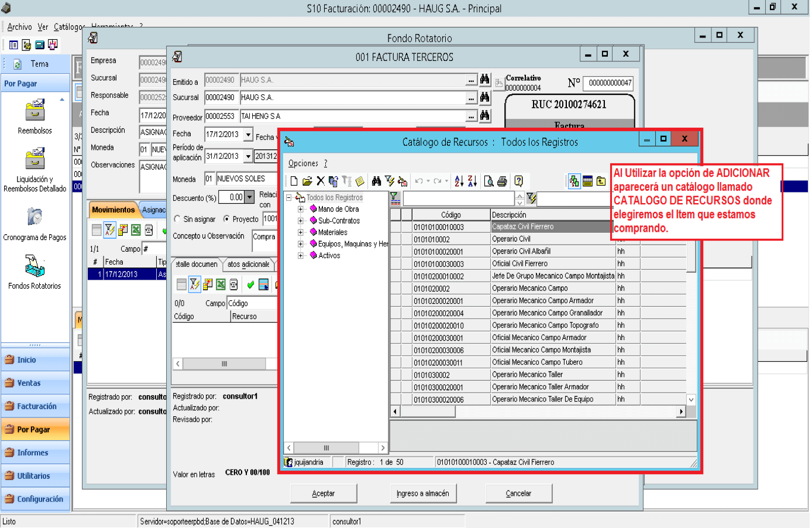Viewport: 812px width, 528px height.
Task: Open print preview magnifier icon
Action: coord(488,181)
